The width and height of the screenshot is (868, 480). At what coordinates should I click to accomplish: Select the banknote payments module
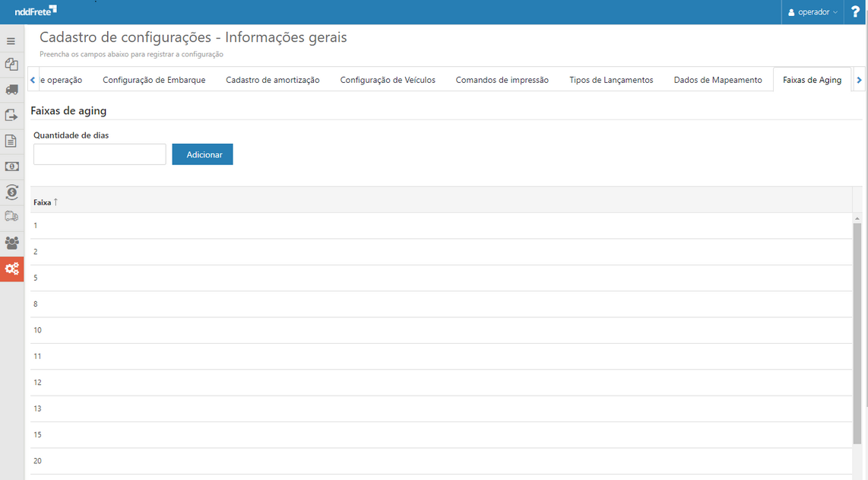tap(11, 166)
